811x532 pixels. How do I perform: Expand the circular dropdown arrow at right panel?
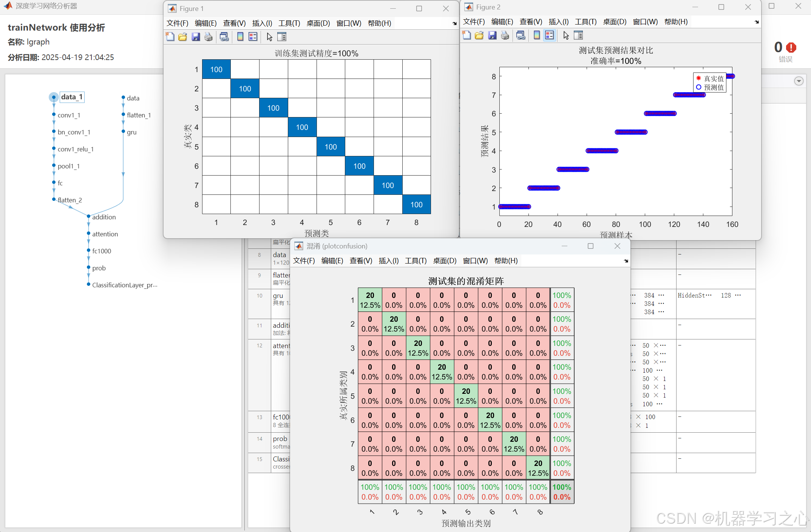click(x=799, y=81)
